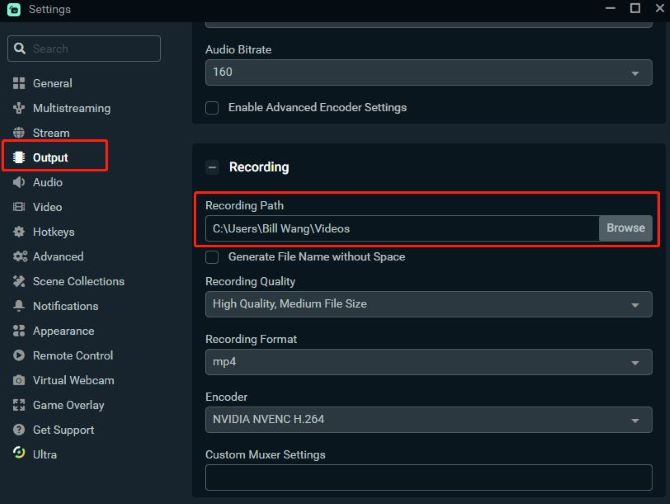This screenshot has width=670, height=504.
Task: Click the Advanced double-gear icon
Action: coord(20,257)
